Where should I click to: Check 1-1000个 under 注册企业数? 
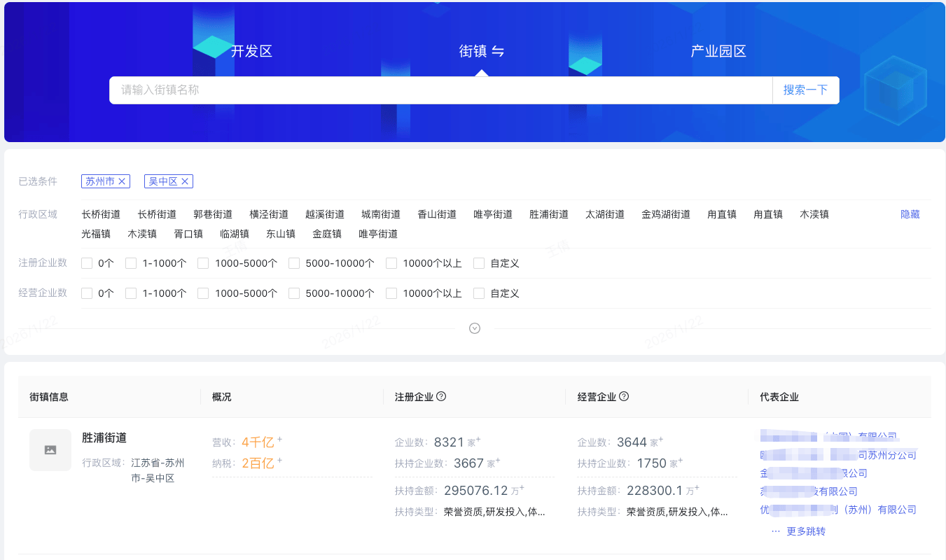point(131,263)
